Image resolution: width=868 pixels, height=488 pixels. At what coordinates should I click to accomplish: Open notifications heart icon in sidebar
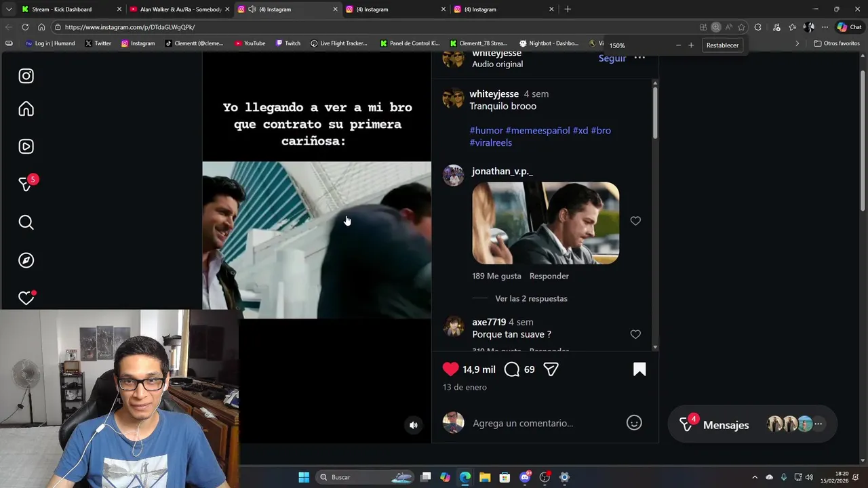pyautogui.click(x=26, y=298)
